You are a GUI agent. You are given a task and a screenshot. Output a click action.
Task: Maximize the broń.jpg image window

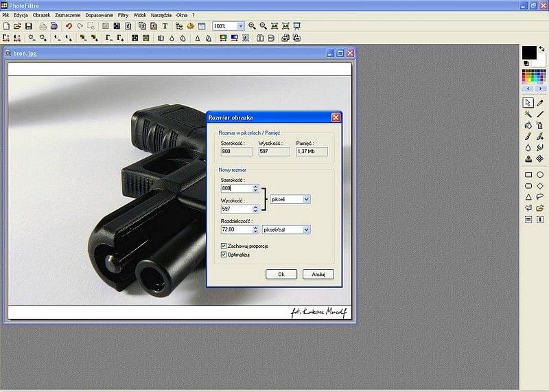click(340, 54)
